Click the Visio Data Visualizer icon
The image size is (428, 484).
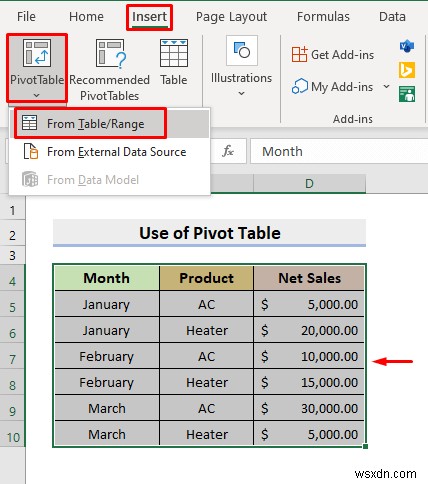click(407, 46)
